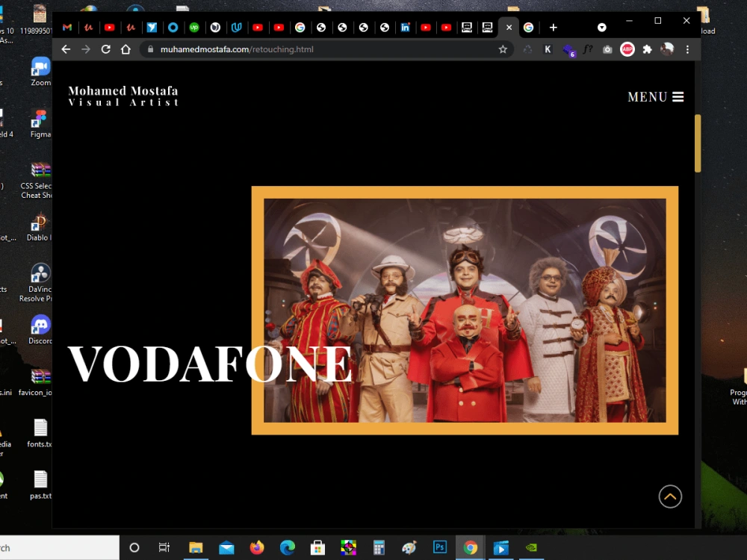The image size is (747, 560).
Task: Switch to the blue Y logo tab
Action: pos(152,28)
